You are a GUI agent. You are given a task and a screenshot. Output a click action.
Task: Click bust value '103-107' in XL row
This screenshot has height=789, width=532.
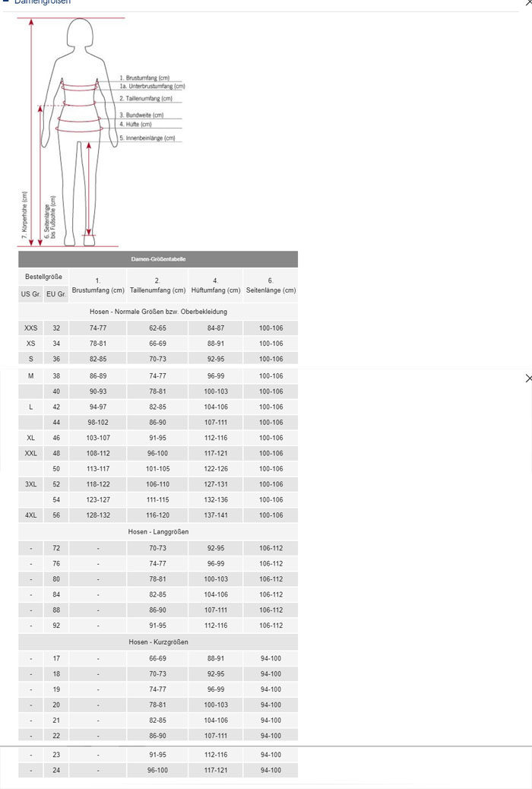click(x=98, y=438)
